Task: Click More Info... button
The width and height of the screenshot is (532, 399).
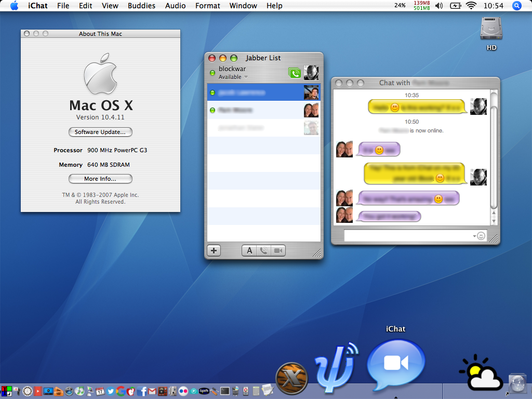Action: click(100, 179)
